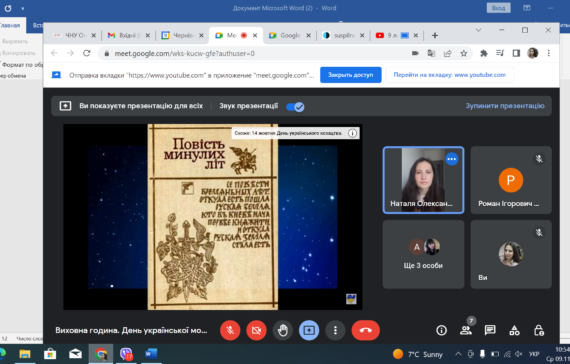Turn on the camera in Meet
Image resolution: width=570 pixels, height=364 pixels.
coord(256,330)
